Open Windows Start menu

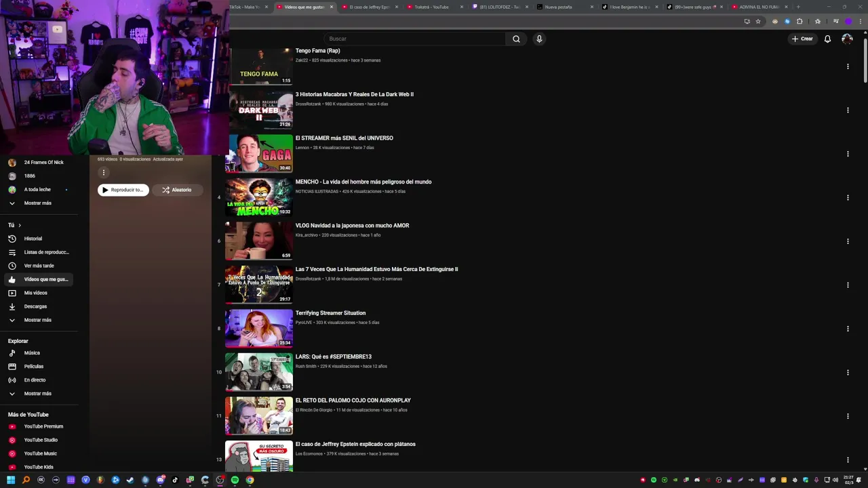11,480
